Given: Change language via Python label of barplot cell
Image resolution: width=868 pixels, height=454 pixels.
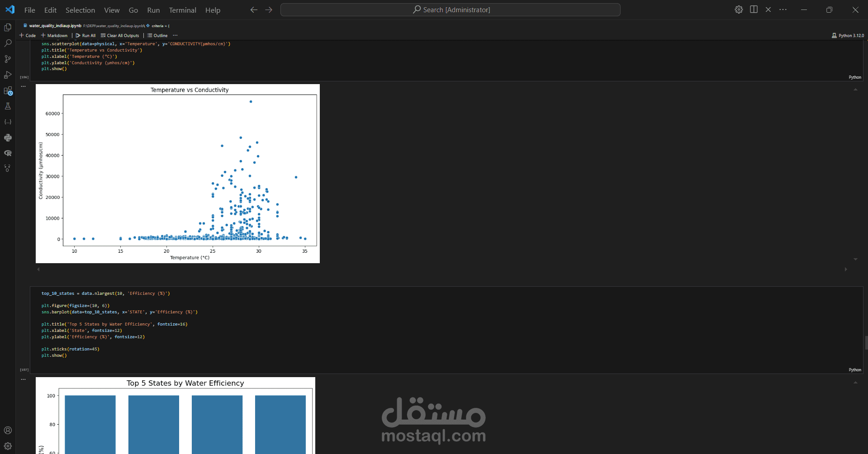Looking at the screenshot, I should (x=855, y=370).
